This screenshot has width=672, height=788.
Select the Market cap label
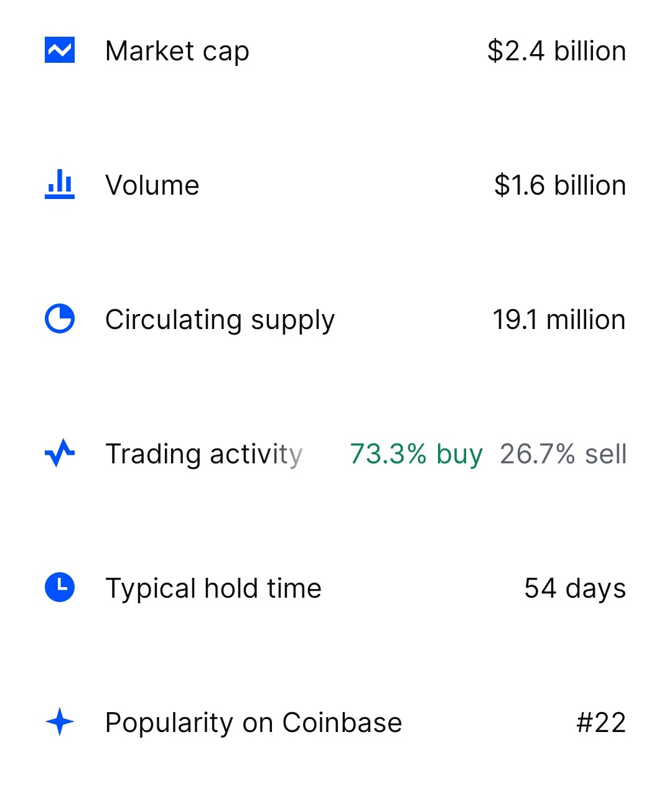click(177, 52)
